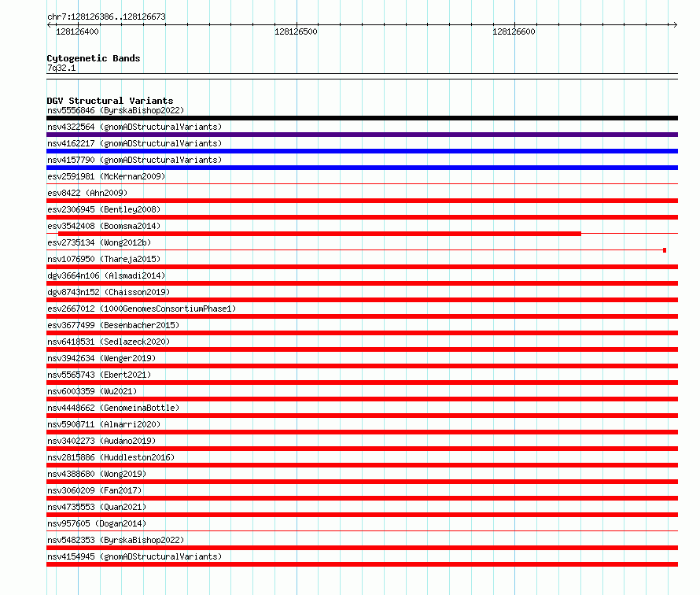Viewport: 700px width, 595px height.
Task: Click the left arrow end of ruler
Action: [x=49, y=24]
